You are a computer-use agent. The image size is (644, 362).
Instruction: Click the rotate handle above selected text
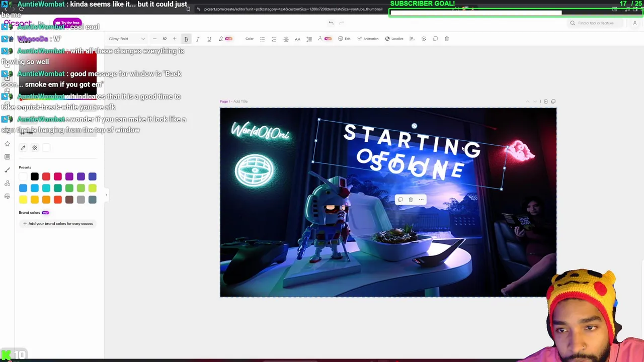point(414,126)
